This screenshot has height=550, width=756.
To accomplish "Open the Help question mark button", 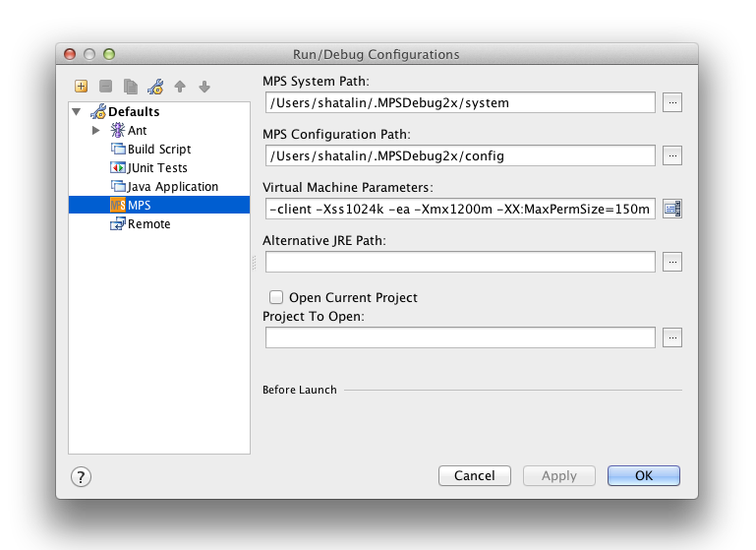I will [x=82, y=476].
